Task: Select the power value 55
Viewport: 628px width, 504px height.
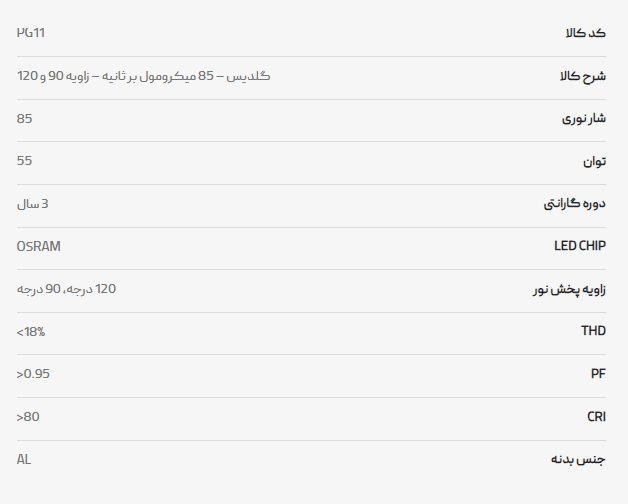Action: [x=24, y=161]
